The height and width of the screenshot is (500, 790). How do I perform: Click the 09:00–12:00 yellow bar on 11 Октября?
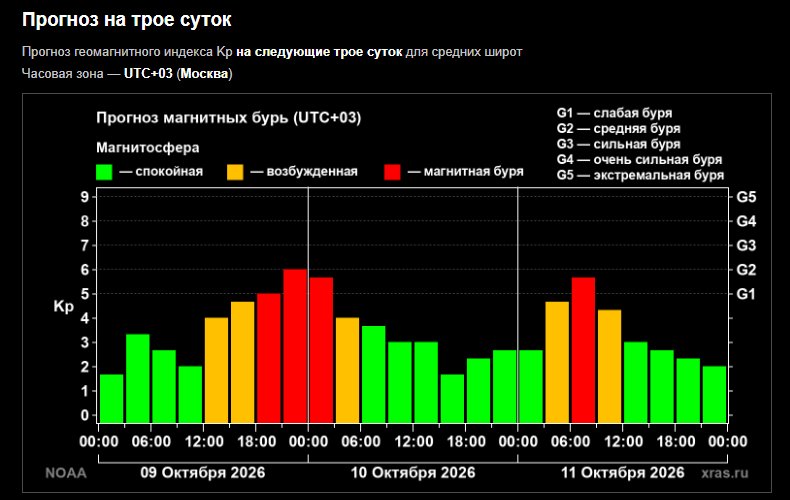click(609, 366)
